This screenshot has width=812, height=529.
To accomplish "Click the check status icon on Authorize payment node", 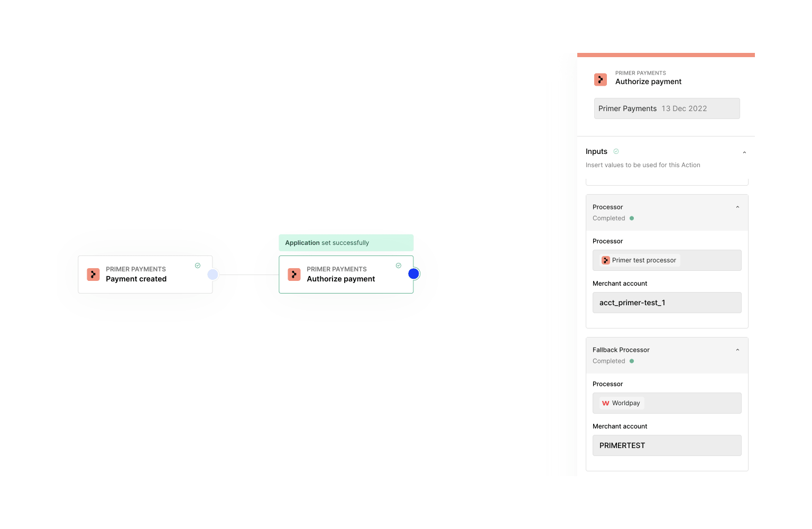I will (399, 266).
